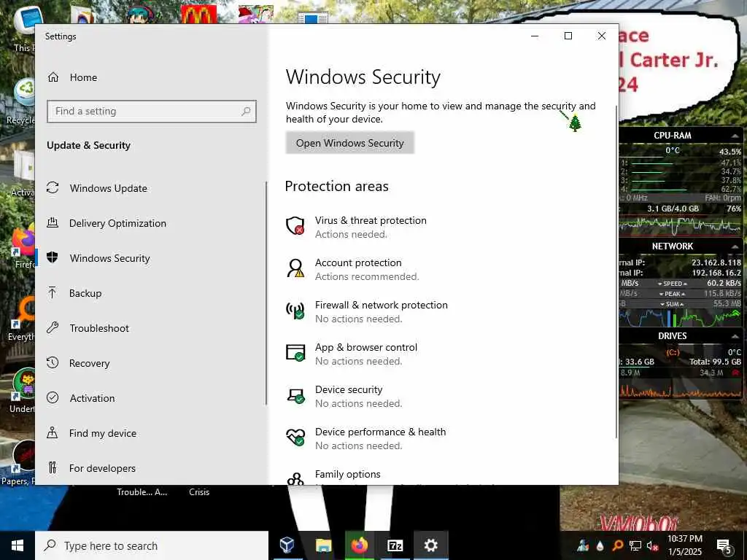Open Account protection link
The width and height of the screenshot is (747, 560).
(x=358, y=262)
